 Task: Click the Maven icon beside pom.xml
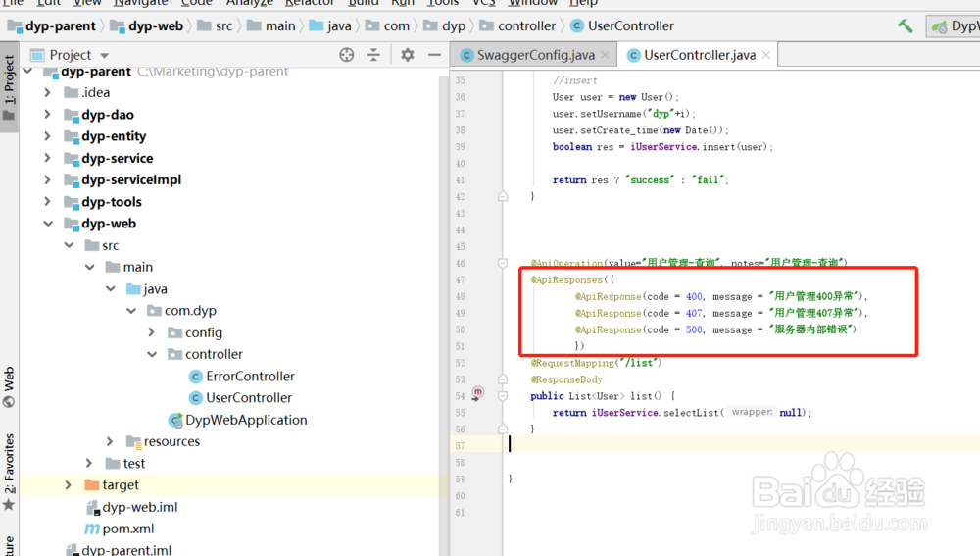click(x=92, y=530)
